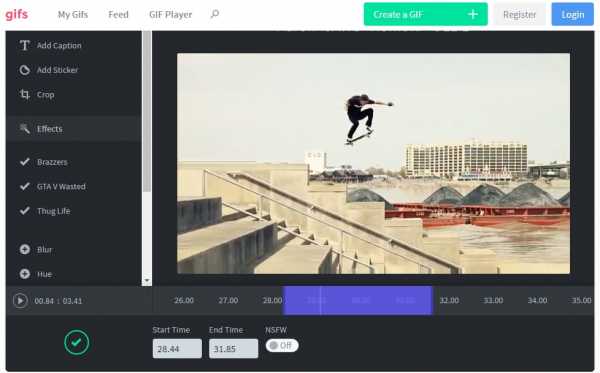Click the 33.00 mark on timeline

[493, 300]
